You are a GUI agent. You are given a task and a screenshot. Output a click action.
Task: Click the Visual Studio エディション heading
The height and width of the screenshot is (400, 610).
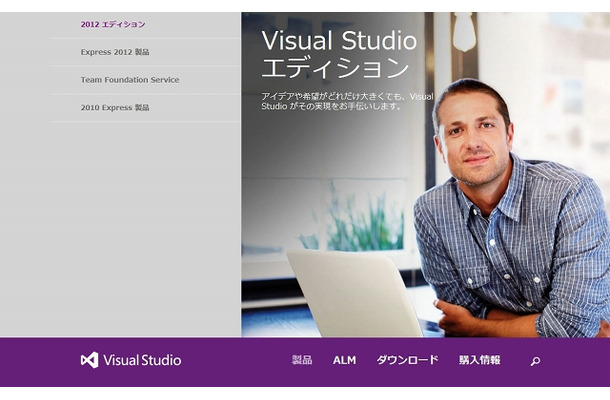[x=339, y=54]
